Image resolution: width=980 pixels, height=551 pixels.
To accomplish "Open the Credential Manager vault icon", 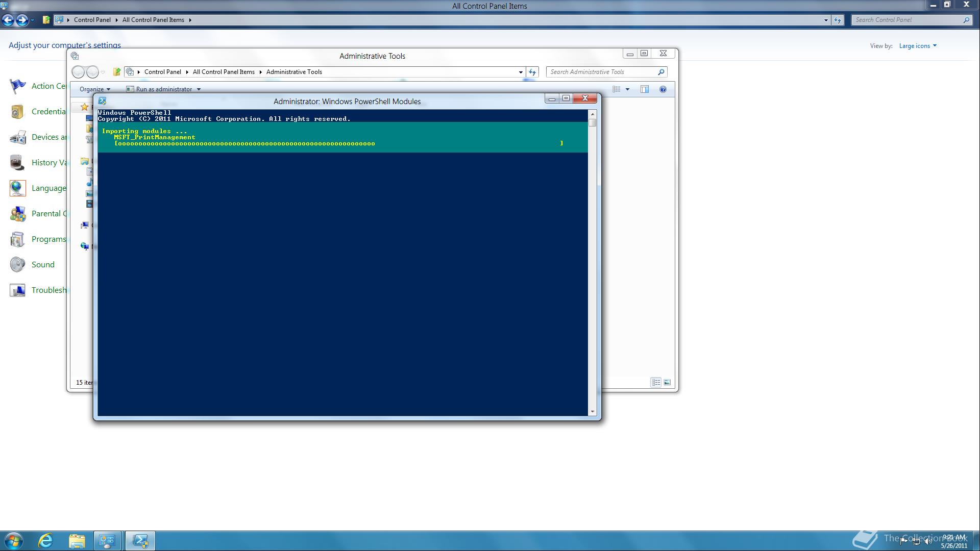I will coord(17,112).
